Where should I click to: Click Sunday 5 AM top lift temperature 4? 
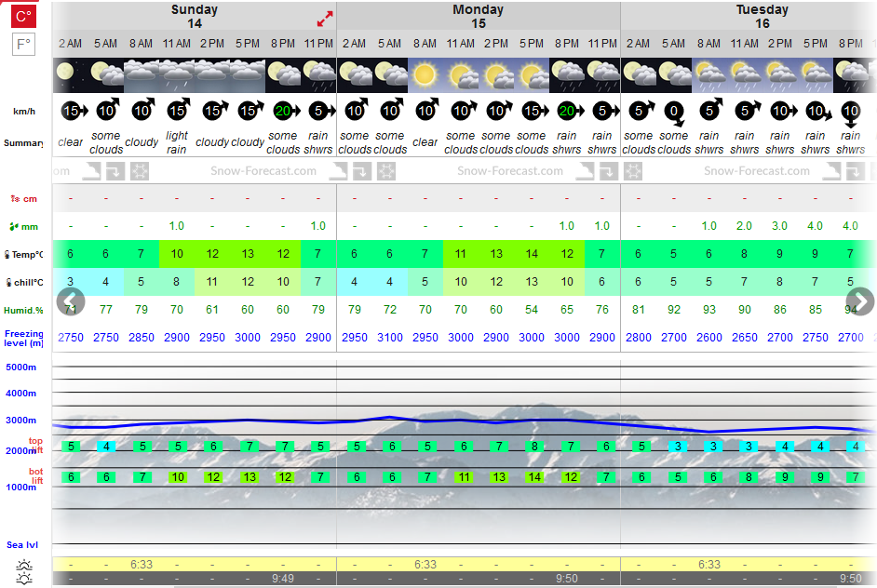[106, 447]
